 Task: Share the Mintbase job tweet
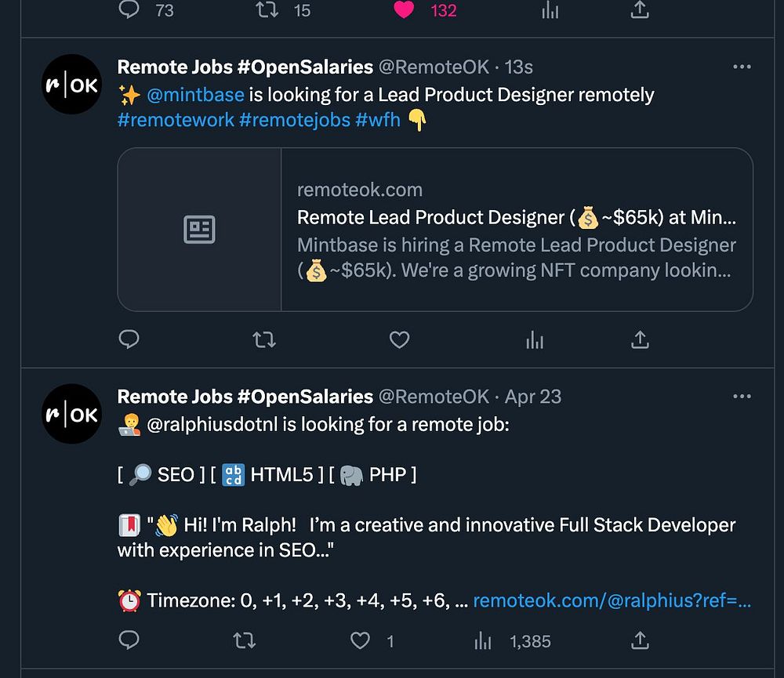[x=640, y=339]
